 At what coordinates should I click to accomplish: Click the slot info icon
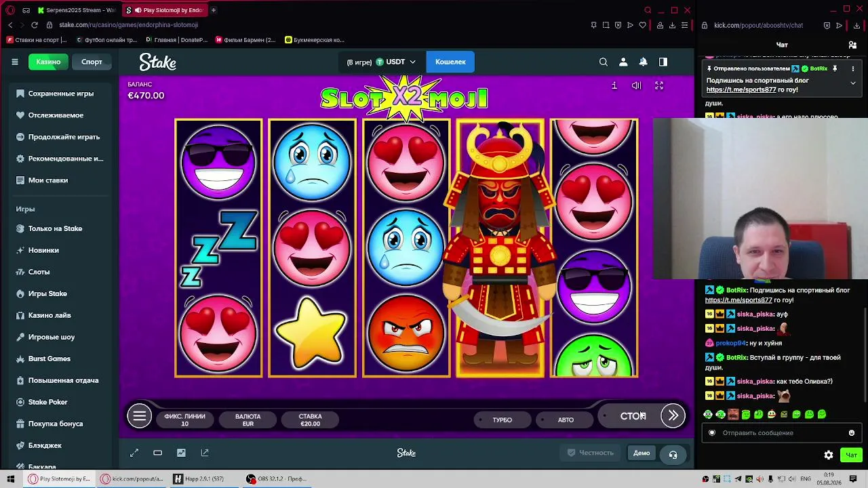click(x=614, y=85)
